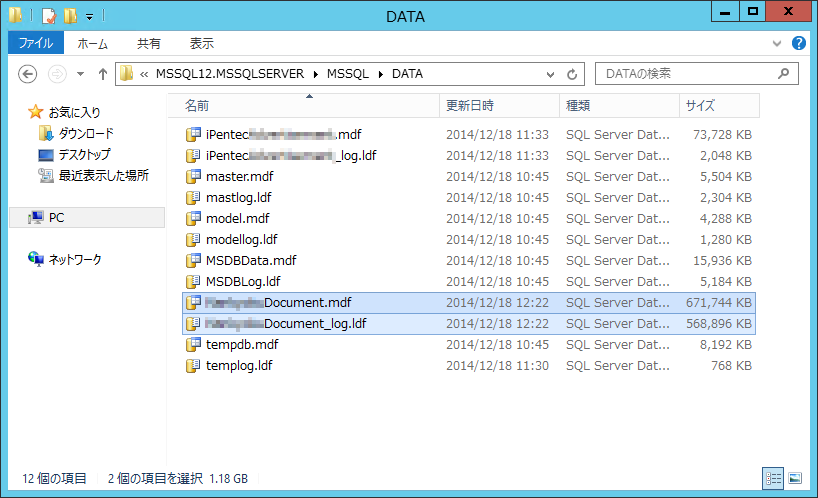Viewport: 818px width, 498px height.
Task: Open ダウンロード in navigation pane
Action: point(86,133)
